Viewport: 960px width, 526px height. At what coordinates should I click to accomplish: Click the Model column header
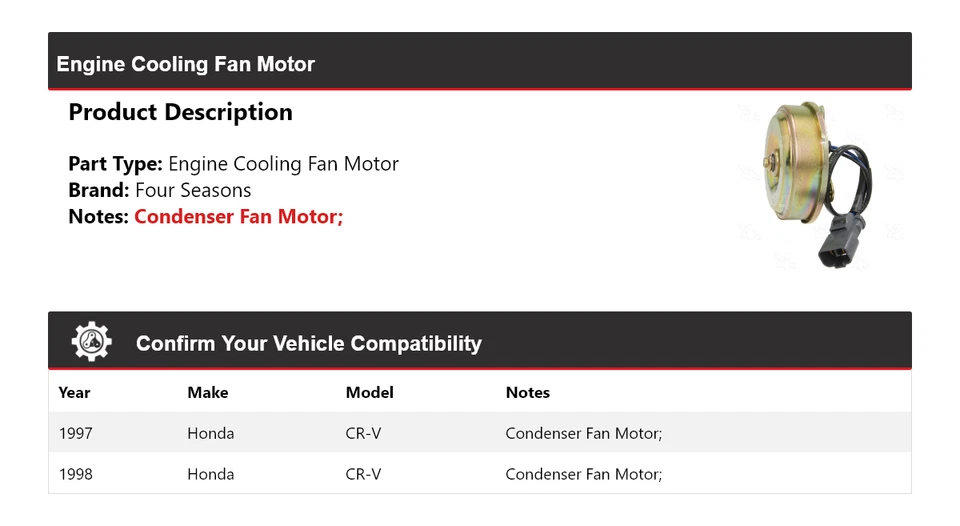tap(369, 393)
